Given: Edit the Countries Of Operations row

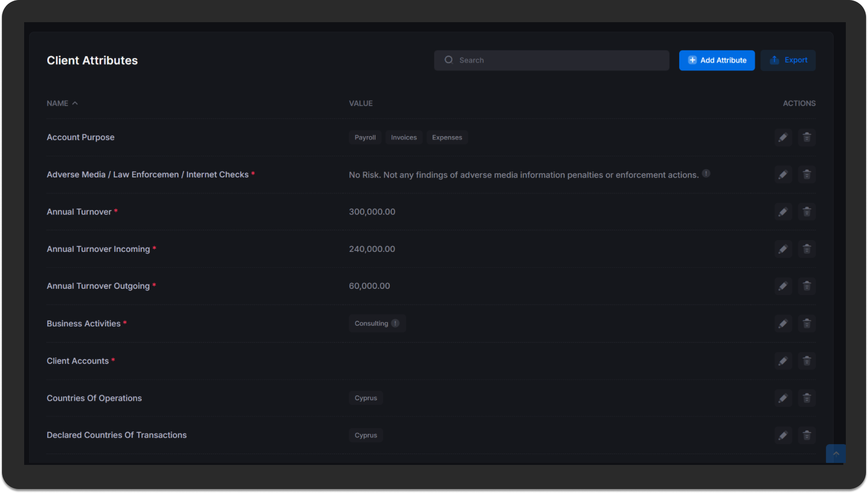Looking at the screenshot, I should coord(783,398).
